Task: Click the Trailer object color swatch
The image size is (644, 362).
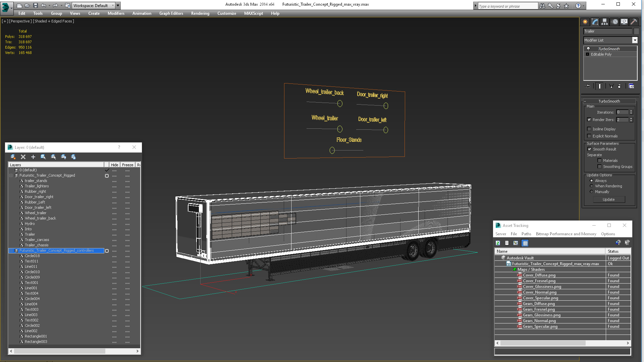Action: point(636,31)
